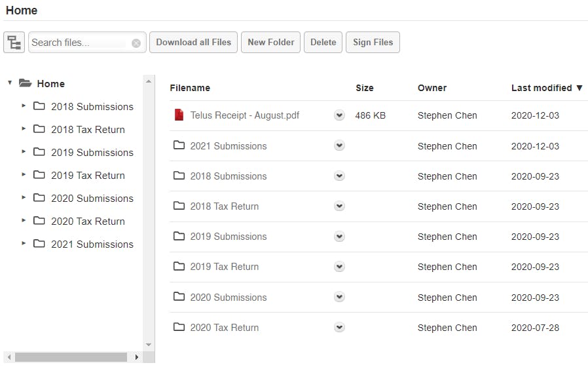Expand the 2020 Tax Return tree node
Image resolution: width=588 pixels, height=367 pixels.
(24, 220)
